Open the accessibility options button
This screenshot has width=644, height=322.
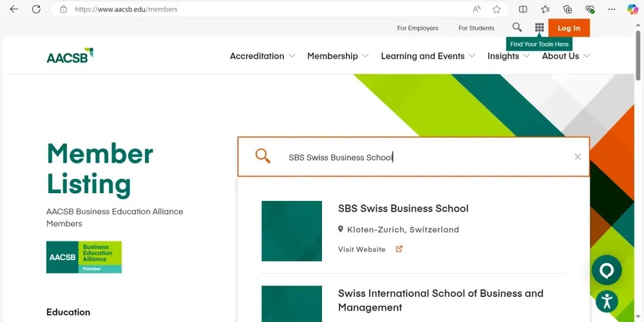[x=607, y=301]
